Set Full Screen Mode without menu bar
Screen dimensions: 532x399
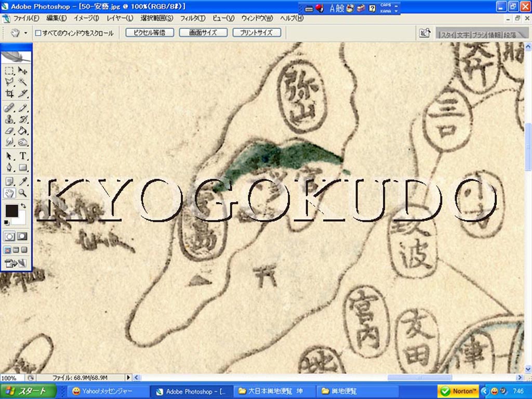point(24,250)
